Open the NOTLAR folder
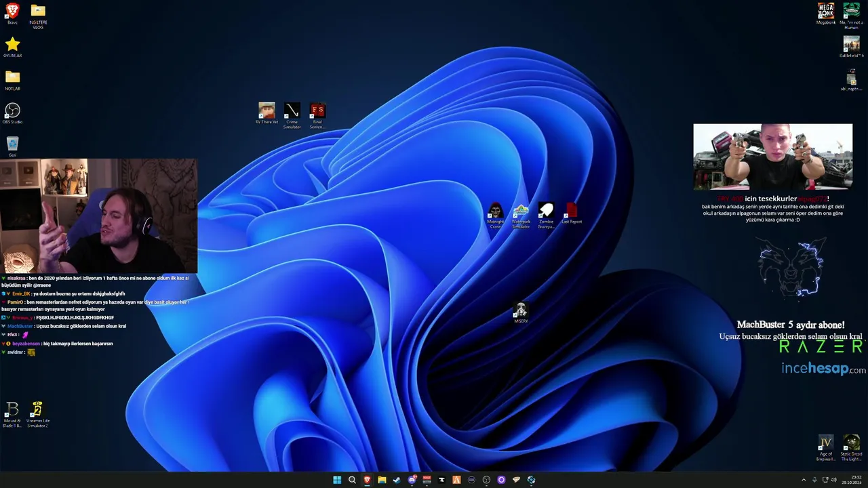This screenshot has width=868, height=488. (12, 80)
